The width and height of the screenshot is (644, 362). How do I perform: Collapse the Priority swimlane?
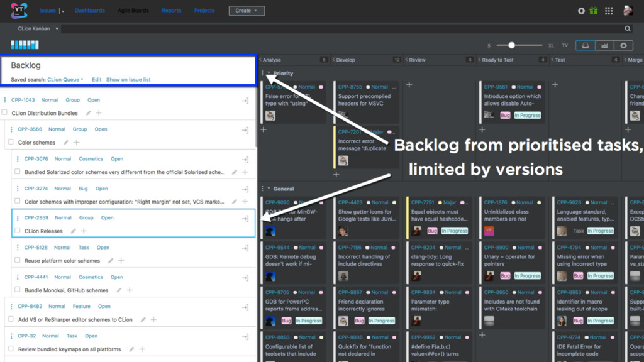(269, 73)
